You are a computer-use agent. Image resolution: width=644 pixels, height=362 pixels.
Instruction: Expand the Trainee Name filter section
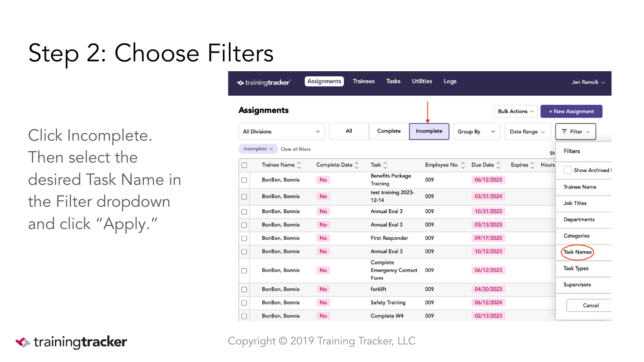(583, 187)
